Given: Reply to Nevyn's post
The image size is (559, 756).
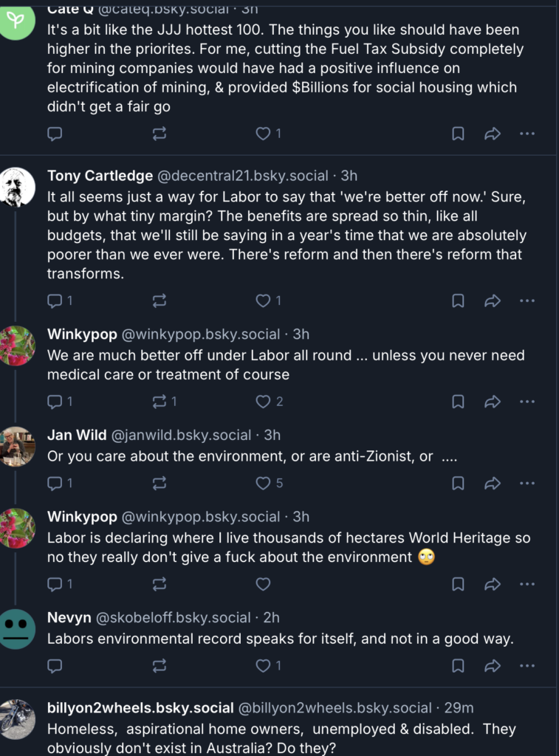Looking at the screenshot, I should pos(55,666).
